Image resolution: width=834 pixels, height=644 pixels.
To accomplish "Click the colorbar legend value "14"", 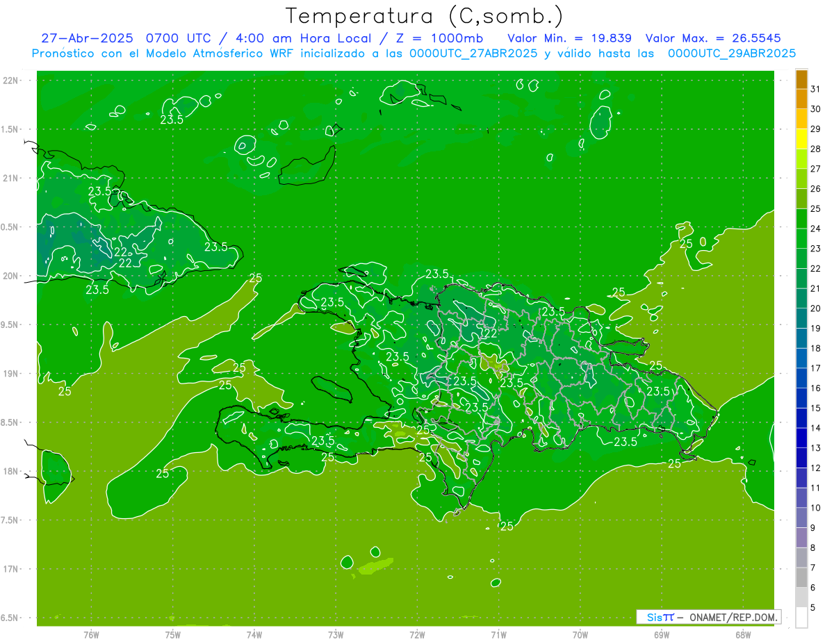I will coord(816,428).
